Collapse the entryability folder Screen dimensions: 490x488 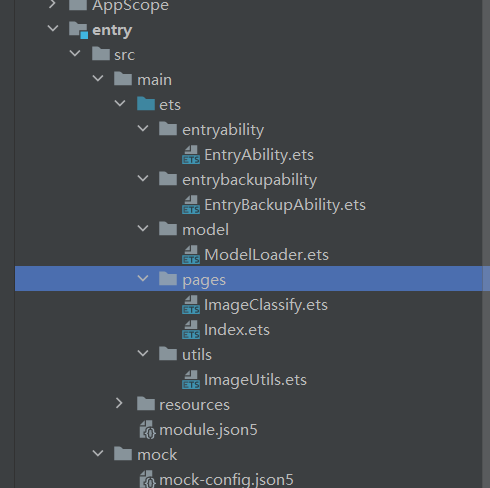(143, 128)
